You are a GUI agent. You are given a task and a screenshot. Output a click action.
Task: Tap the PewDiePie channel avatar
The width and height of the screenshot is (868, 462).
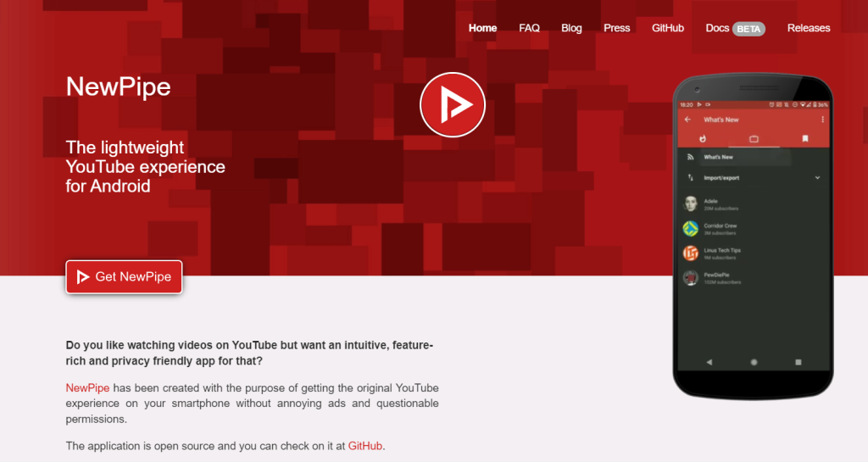click(x=690, y=277)
